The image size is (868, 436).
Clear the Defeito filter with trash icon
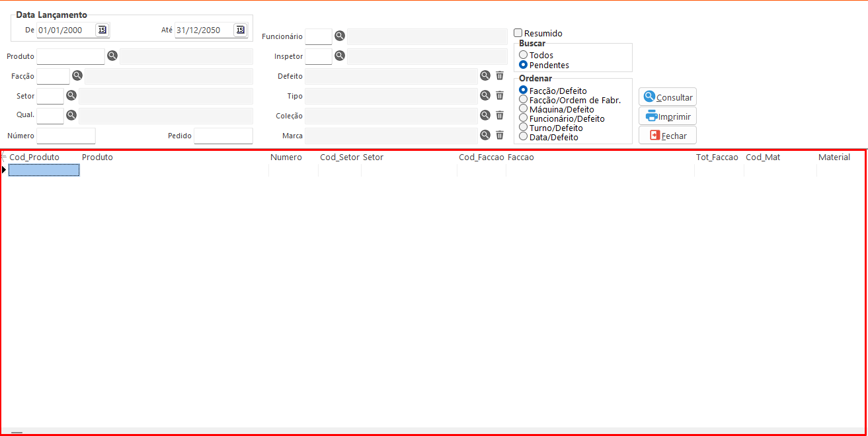[x=500, y=76]
